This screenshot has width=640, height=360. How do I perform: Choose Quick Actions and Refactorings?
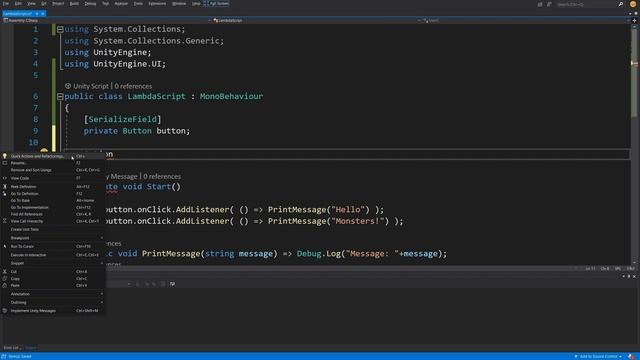click(x=54, y=156)
